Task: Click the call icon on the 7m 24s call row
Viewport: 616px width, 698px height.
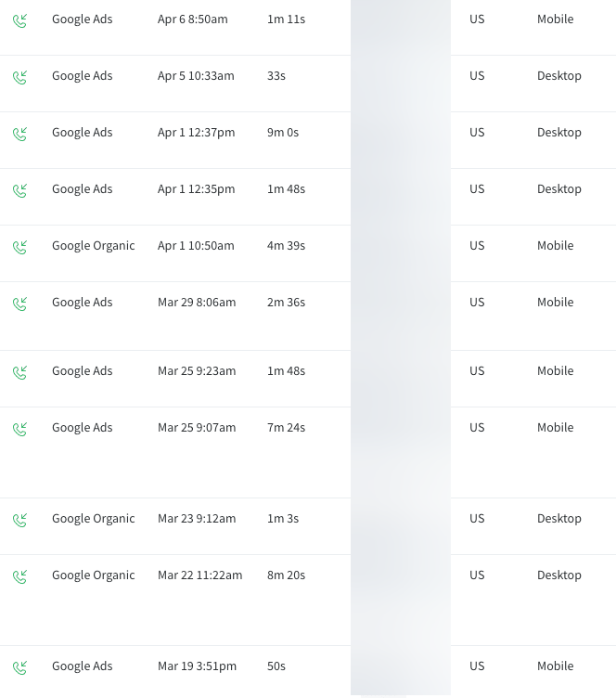Action: tap(19, 429)
